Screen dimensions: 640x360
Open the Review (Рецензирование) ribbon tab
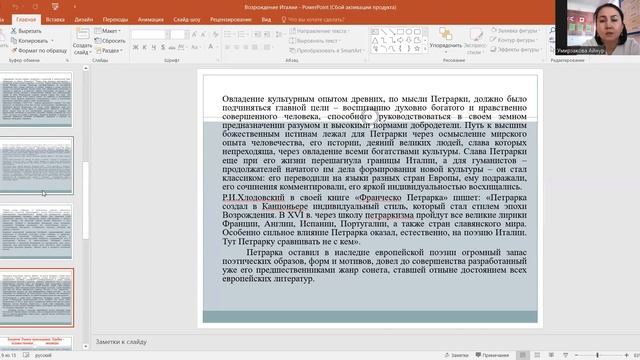[x=231, y=20]
